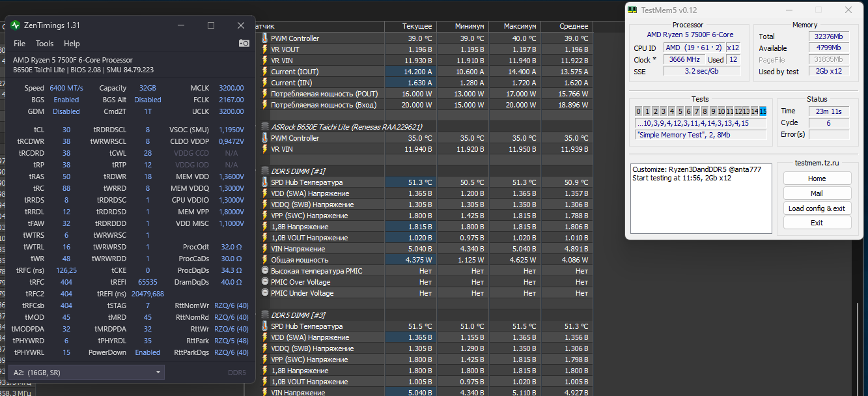868x396 pixels.
Task: Click the Exit button in TestMem5
Action: click(x=817, y=223)
